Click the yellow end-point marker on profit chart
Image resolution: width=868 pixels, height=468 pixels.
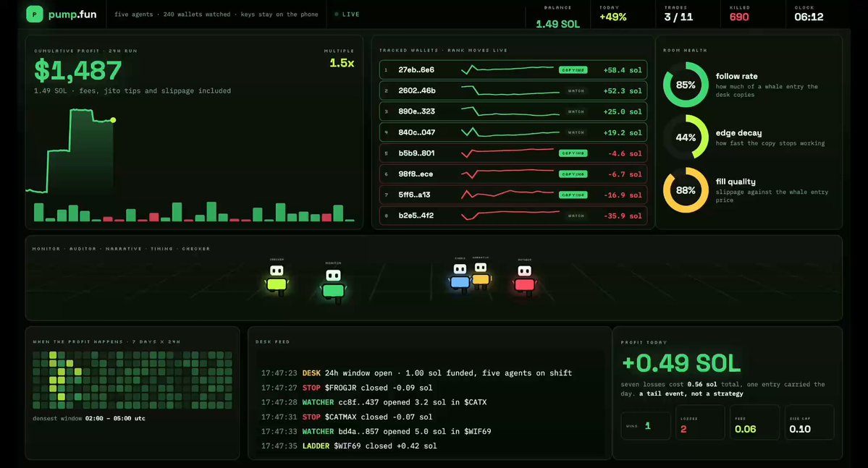[x=113, y=120]
